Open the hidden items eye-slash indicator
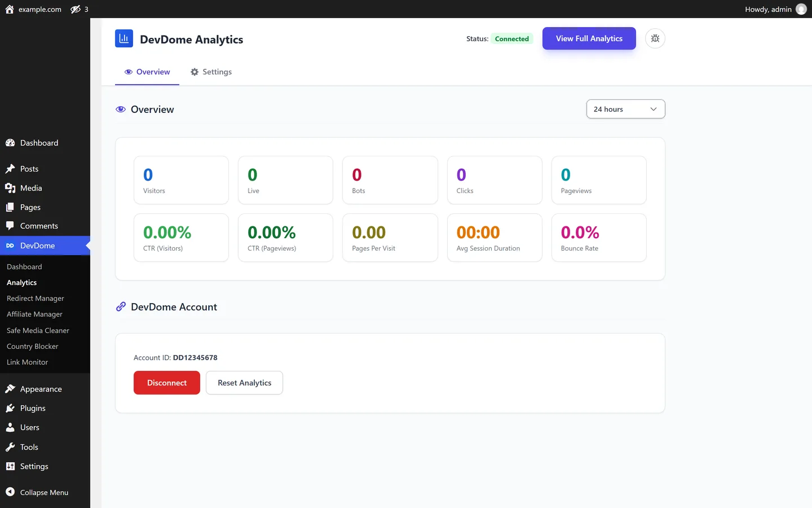This screenshot has width=812, height=508. (x=76, y=9)
